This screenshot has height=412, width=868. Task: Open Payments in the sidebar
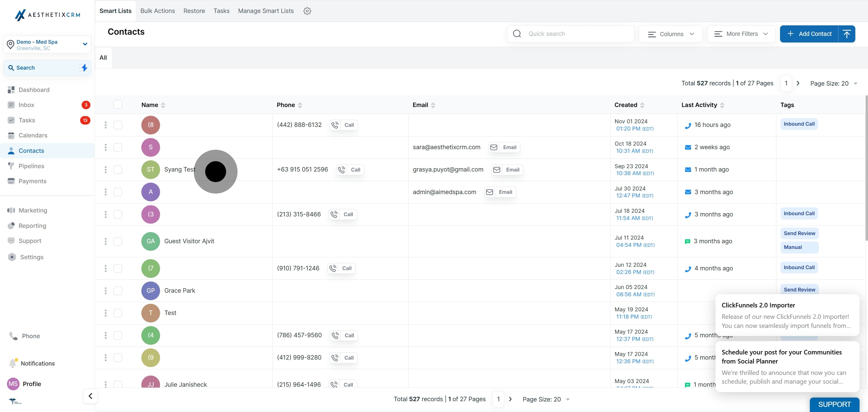(x=32, y=181)
